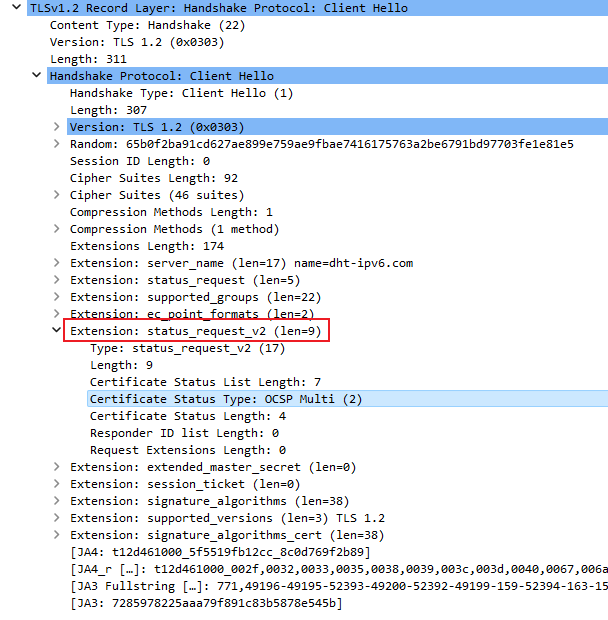Select the TLSv1.2 Record Layer row
This screenshot has height=620, width=608.
pyautogui.click(x=317, y=8)
